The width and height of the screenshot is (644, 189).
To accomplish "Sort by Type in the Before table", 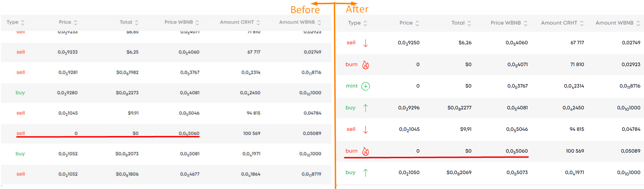I will (x=23, y=22).
